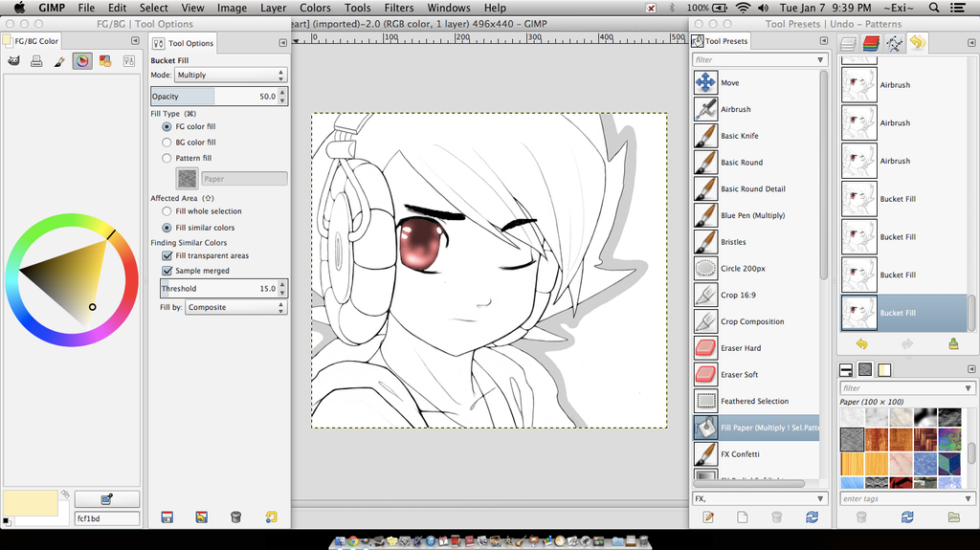This screenshot has width=980, height=550.
Task: Open the Palette color selector icon
Action: point(105,61)
